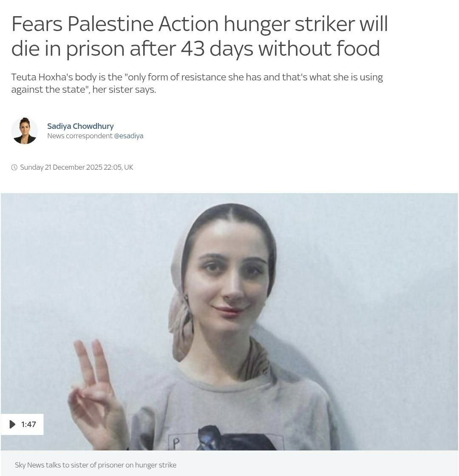459x476 pixels.
Task: Click the clock icon beside the date
Action: [x=14, y=167]
